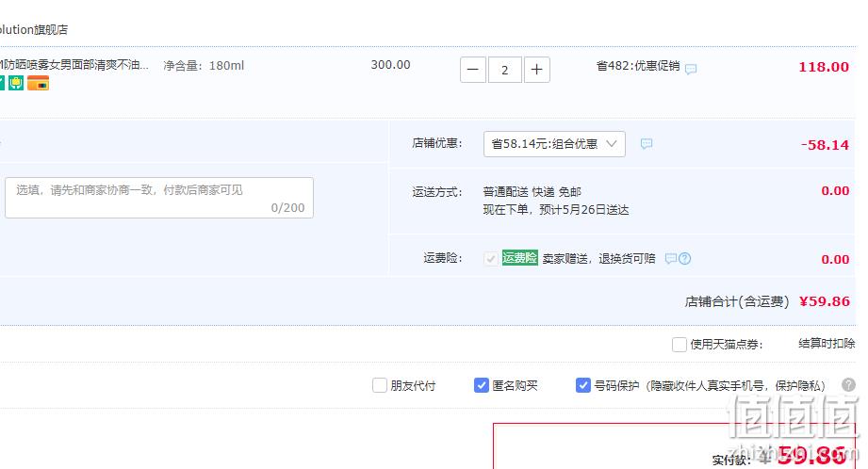This screenshot has height=469, width=868.
Task: Increase item quantity with plus button
Action: point(536,70)
